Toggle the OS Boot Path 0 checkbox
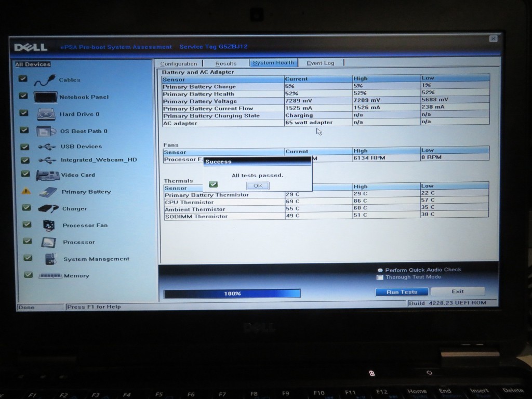532x399 pixels. [x=24, y=130]
